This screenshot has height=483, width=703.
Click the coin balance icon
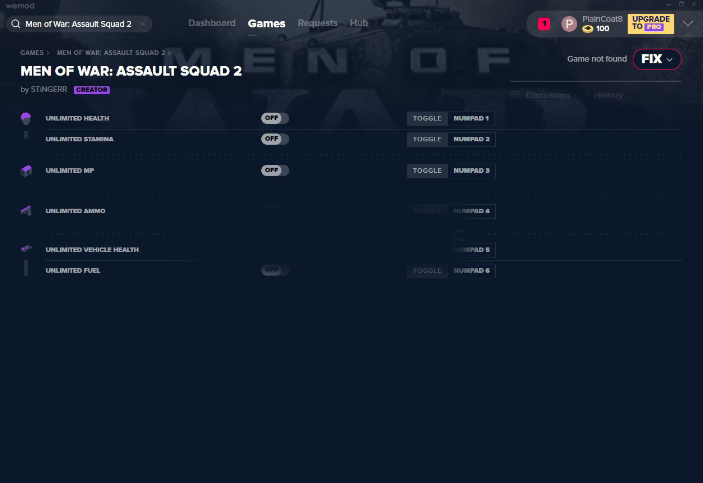tap(587, 29)
